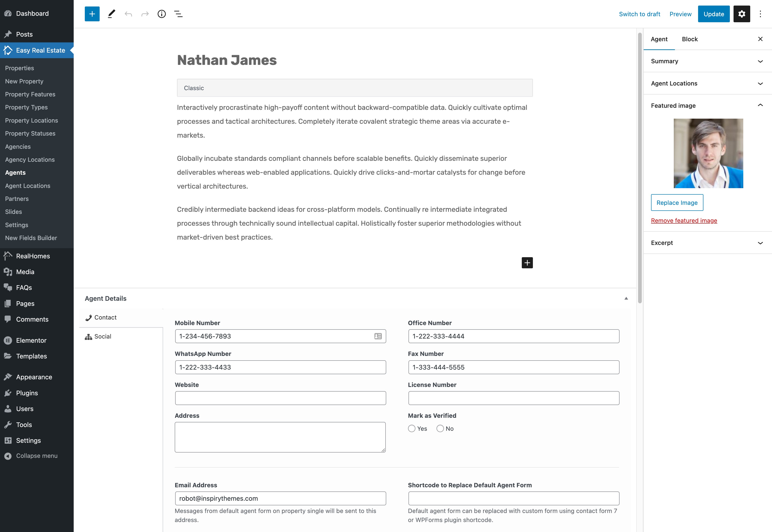772x532 pixels.
Task: Select the pencil Tools icon
Action: [111, 14]
